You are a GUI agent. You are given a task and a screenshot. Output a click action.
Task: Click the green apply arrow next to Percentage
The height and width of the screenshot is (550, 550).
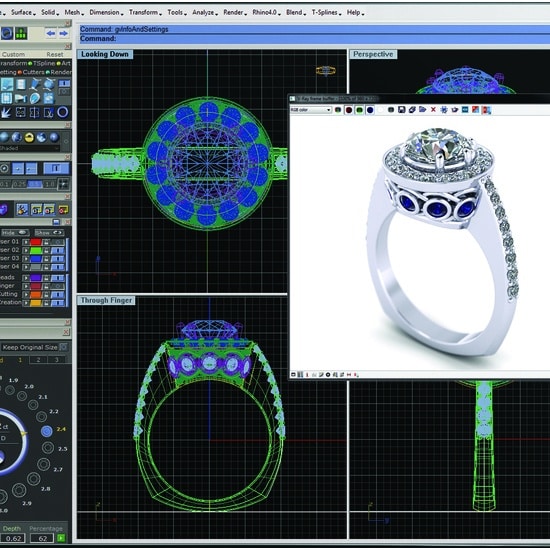pos(61,538)
